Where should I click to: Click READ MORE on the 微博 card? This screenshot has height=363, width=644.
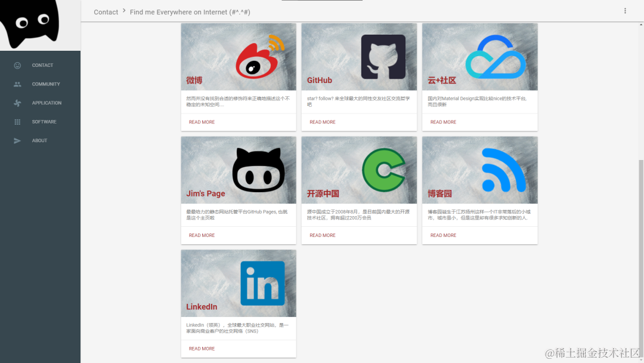[x=202, y=122]
